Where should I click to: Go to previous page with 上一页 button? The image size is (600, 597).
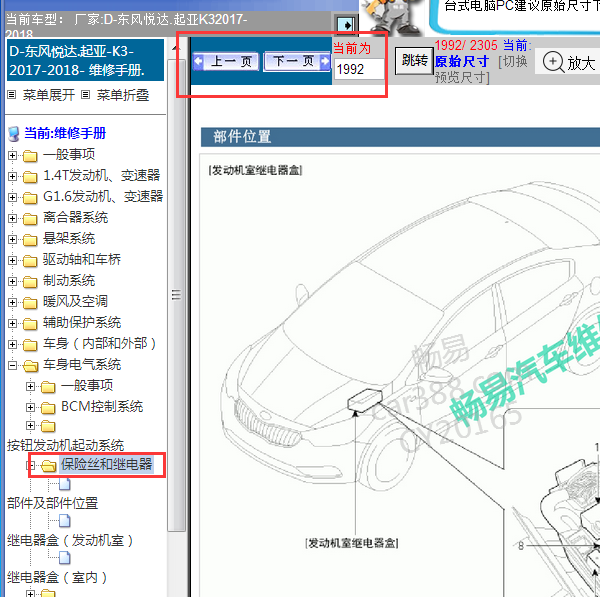coord(226,61)
